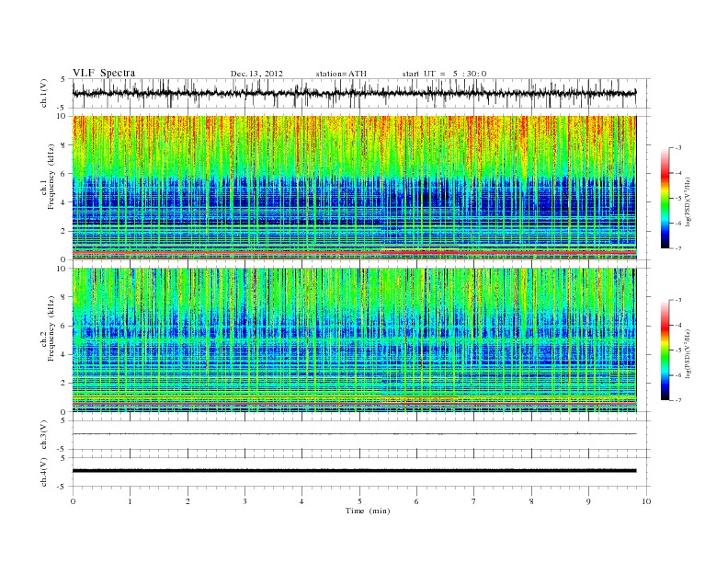Click the "ch.3(V)" axis label
Viewport: 728px width, 563px height.
coord(44,435)
